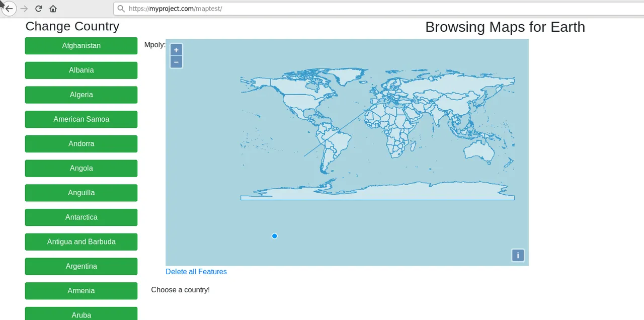Select the Anguilla button
The height and width of the screenshot is (320, 644).
pos(81,193)
